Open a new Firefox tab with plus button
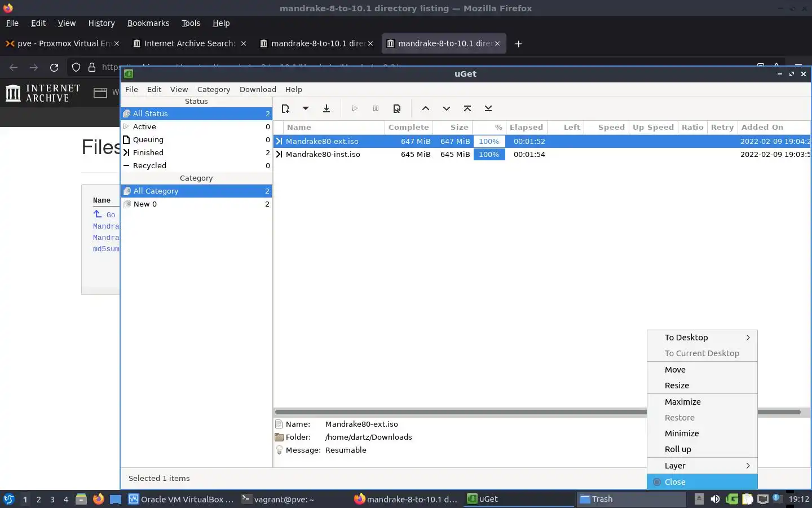The image size is (812, 508). pyautogui.click(x=518, y=43)
